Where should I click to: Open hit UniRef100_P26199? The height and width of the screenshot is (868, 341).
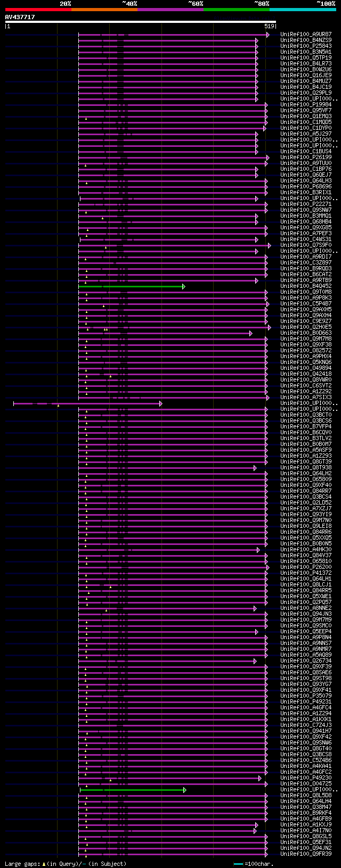306,158
